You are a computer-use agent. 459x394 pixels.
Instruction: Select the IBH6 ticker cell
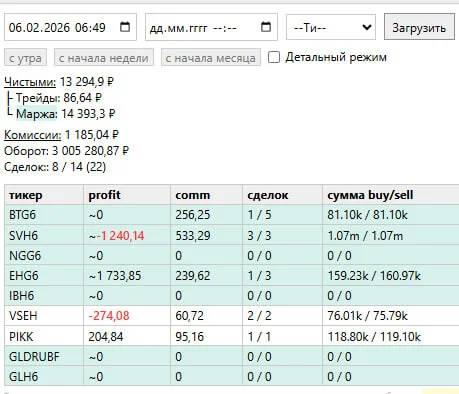point(44,296)
